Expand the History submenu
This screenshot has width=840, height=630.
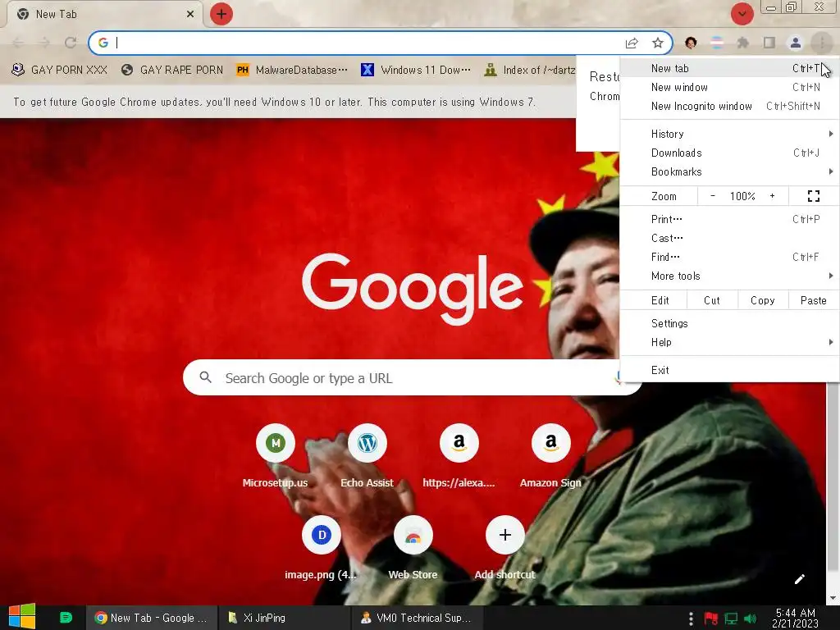(x=729, y=134)
